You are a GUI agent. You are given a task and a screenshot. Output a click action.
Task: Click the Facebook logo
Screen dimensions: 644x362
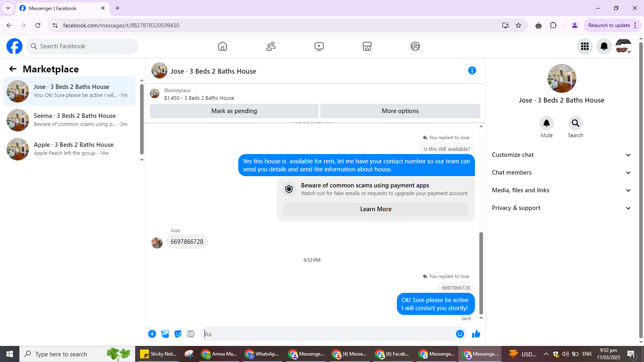tap(14, 46)
